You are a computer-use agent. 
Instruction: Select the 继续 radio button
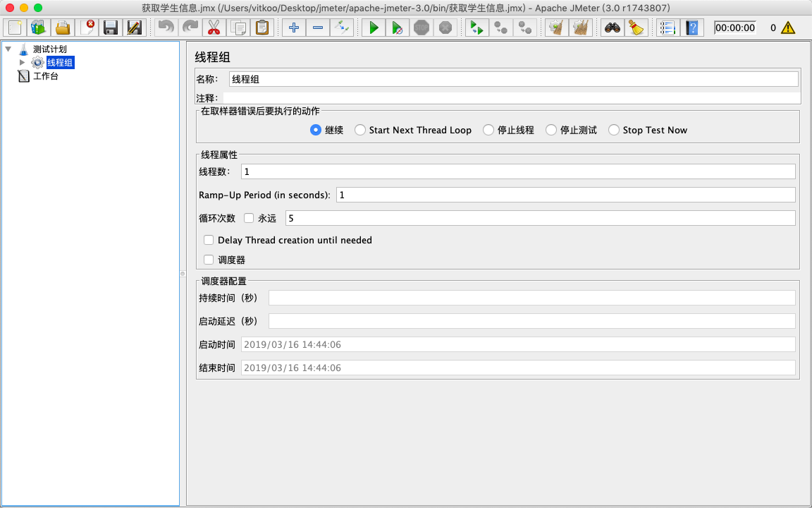pyautogui.click(x=315, y=130)
